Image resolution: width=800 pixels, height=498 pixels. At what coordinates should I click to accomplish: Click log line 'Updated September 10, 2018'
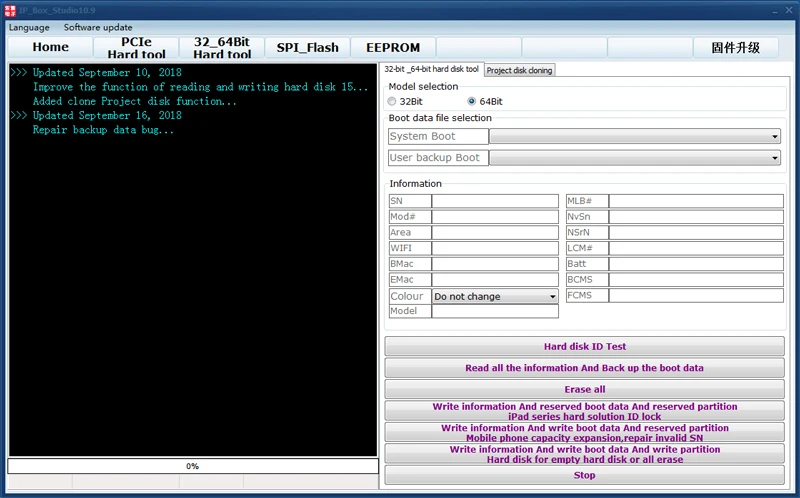(x=107, y=72)
